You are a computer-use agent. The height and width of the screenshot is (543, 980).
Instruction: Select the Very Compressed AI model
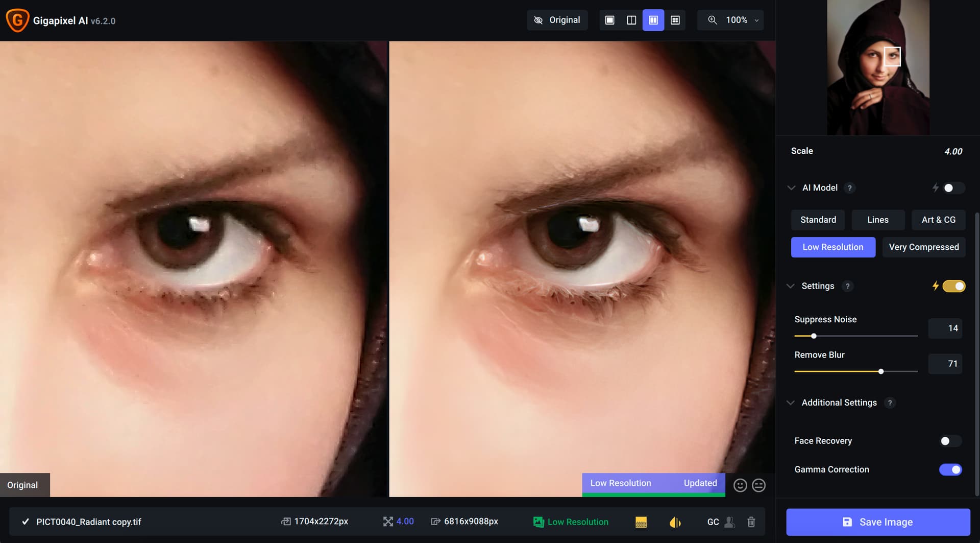point(923,247)
